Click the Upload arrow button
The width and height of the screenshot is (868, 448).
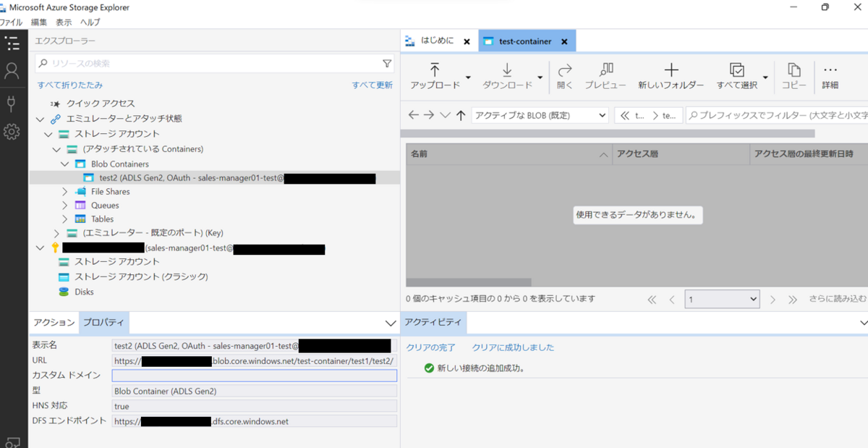pyautogui.click(x=435, y=76)
